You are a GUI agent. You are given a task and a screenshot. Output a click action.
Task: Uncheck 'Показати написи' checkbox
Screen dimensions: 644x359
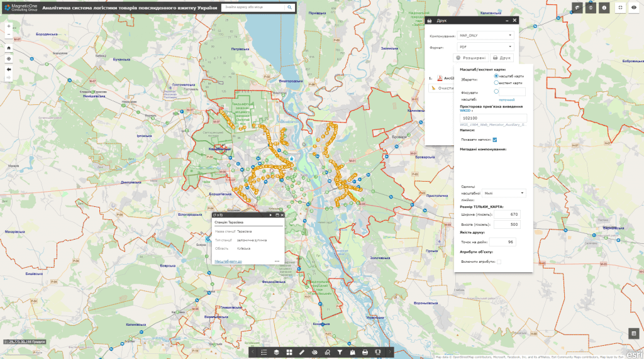[x=495, y=140]
